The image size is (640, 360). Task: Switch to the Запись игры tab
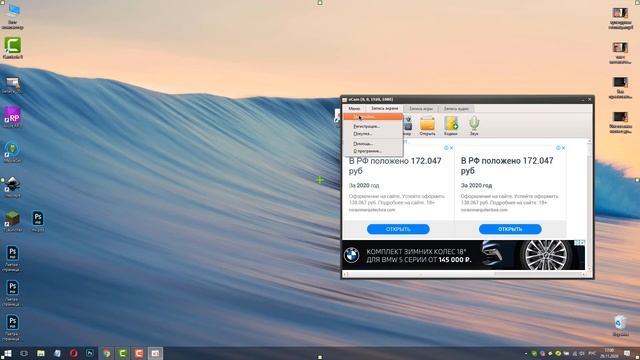(421, 109)
